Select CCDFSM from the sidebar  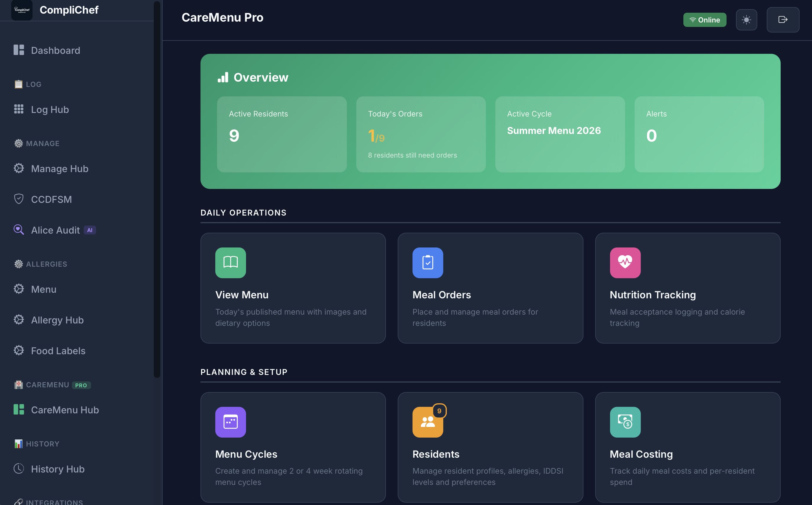[51, 199]
